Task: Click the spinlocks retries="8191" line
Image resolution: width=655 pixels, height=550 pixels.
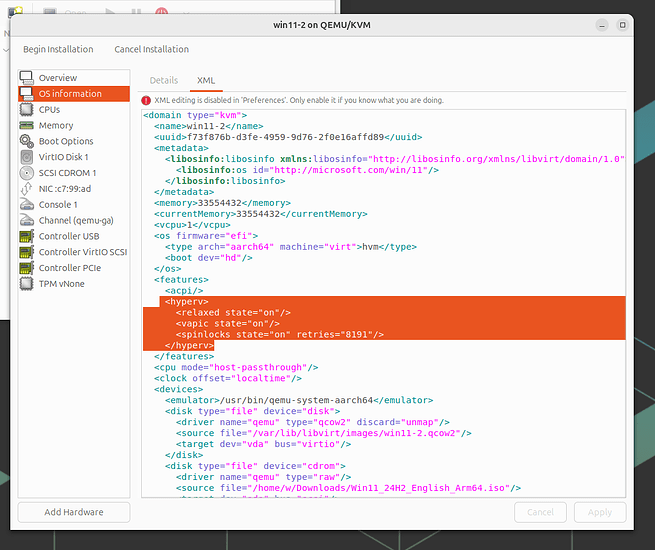Action: coord(280,335)
